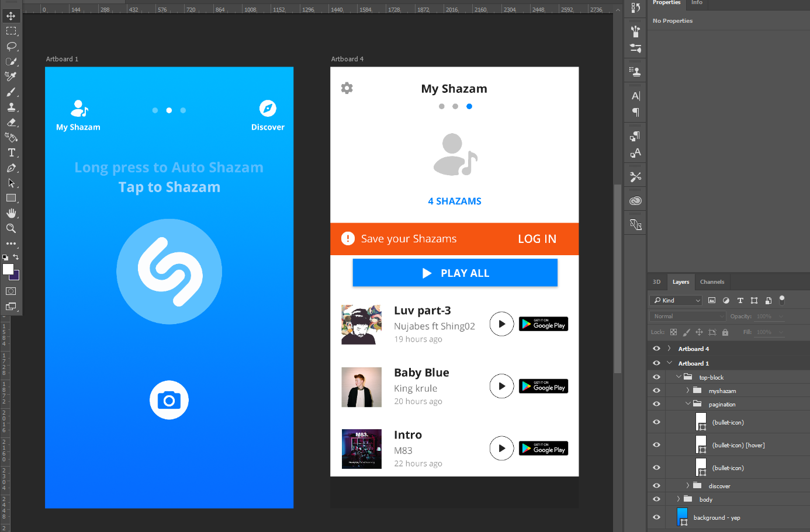Toggle visibility of top-block folder
810x532 pixels.
[656, 377]
